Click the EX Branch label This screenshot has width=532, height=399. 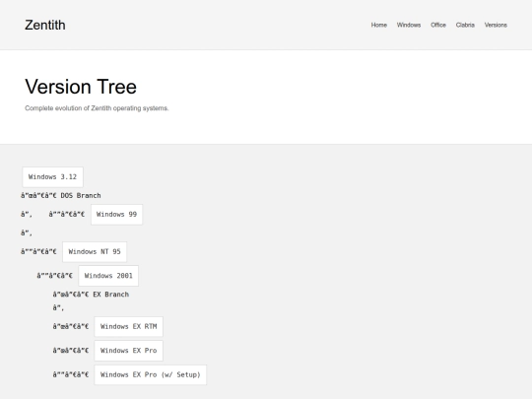point(111,295)
